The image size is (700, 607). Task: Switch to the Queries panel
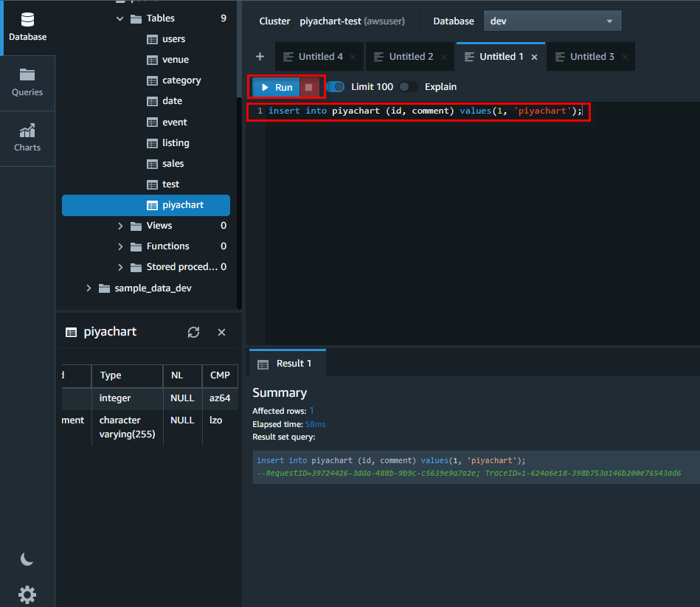[27, 83]
